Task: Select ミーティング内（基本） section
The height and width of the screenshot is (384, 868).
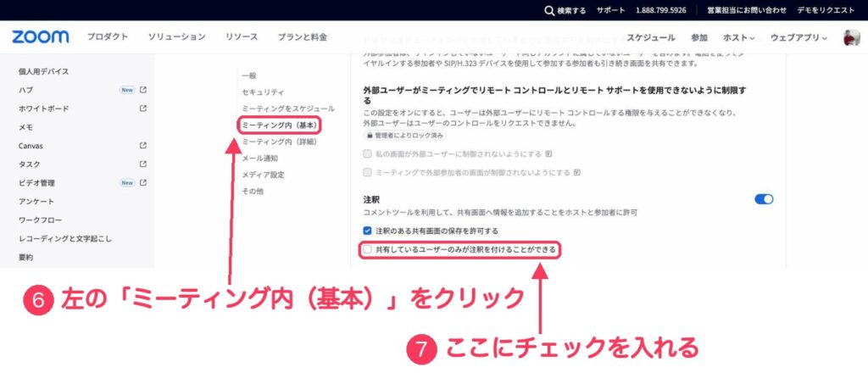Action: (x=280, y=125)
